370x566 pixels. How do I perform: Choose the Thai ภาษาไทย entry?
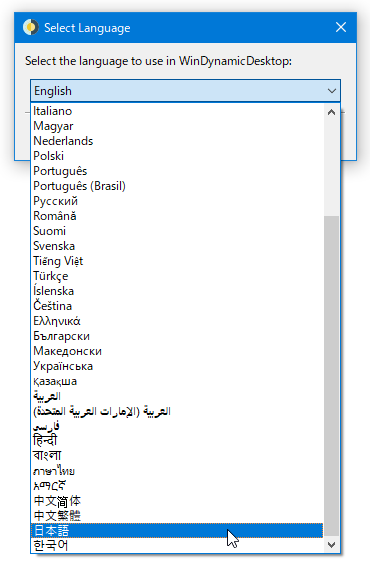point(177,471)
